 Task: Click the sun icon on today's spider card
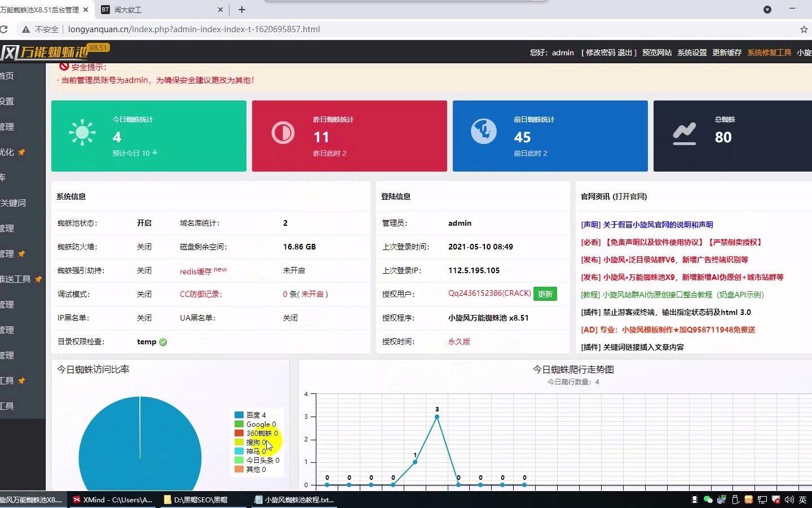pyautogui.click(x=82, y=133)
